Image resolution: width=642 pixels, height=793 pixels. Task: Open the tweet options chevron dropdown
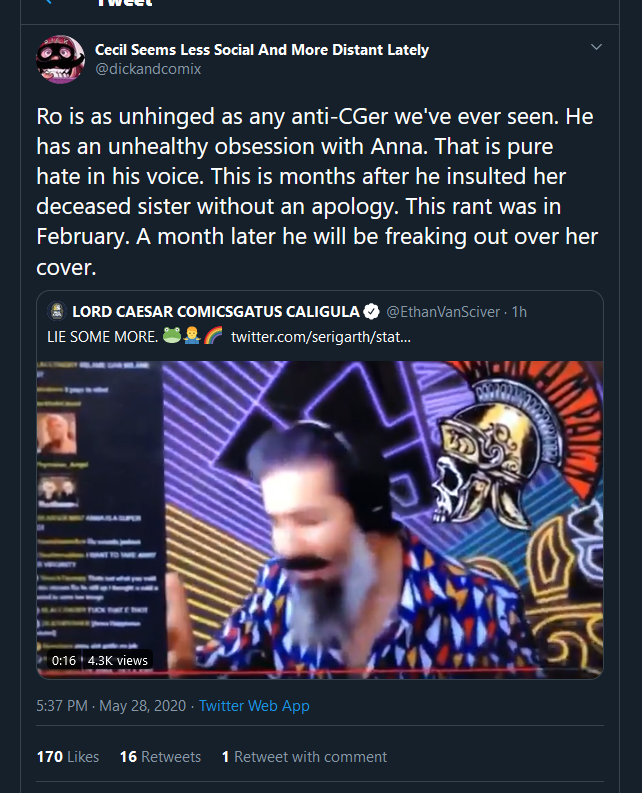pos(596,47)
